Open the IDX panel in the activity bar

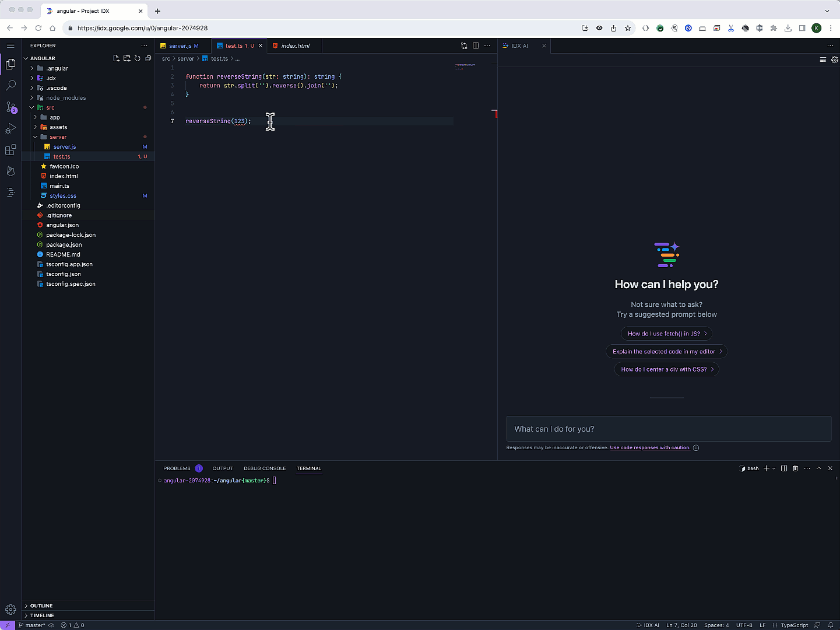point(10,192)
